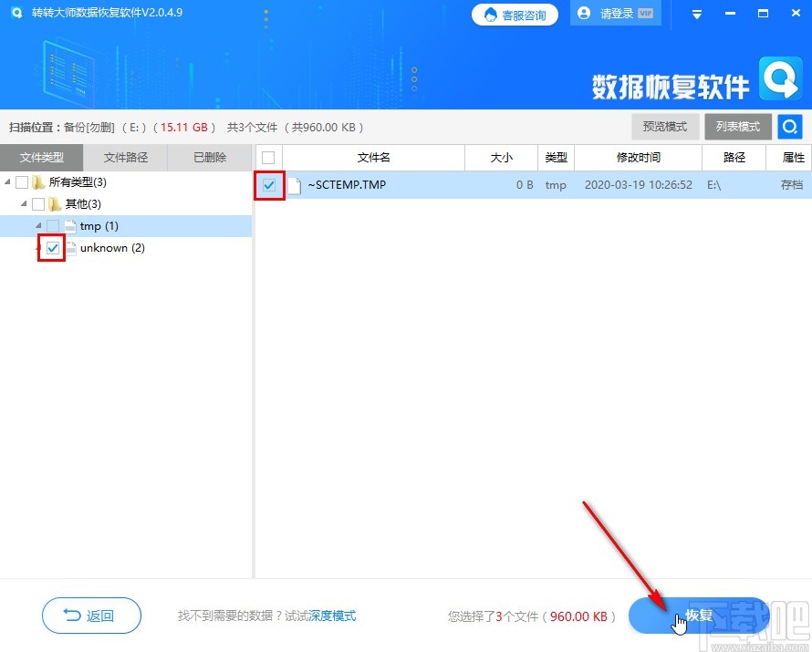Click the tmp folder icon in the tree
This screenshot has width=812, height=652.
click(72, 225)
